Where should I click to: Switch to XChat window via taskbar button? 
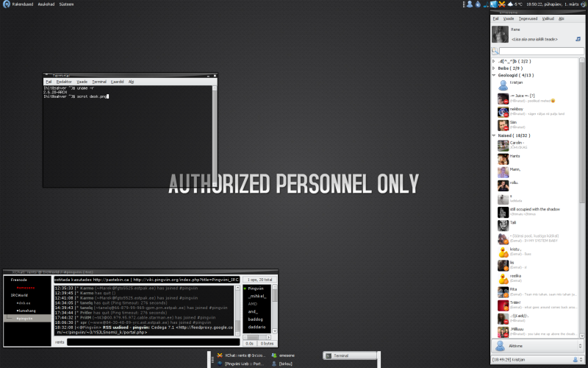[x=241, y=355]
